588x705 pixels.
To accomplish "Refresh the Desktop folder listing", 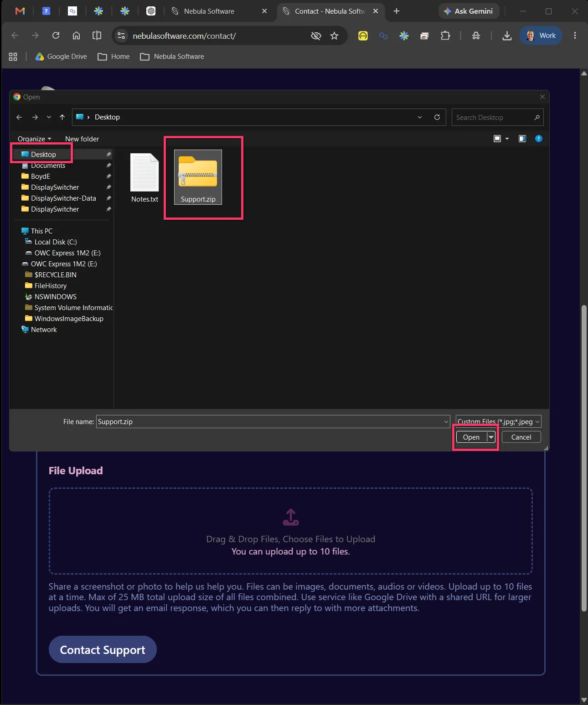I will click(437, 117).
